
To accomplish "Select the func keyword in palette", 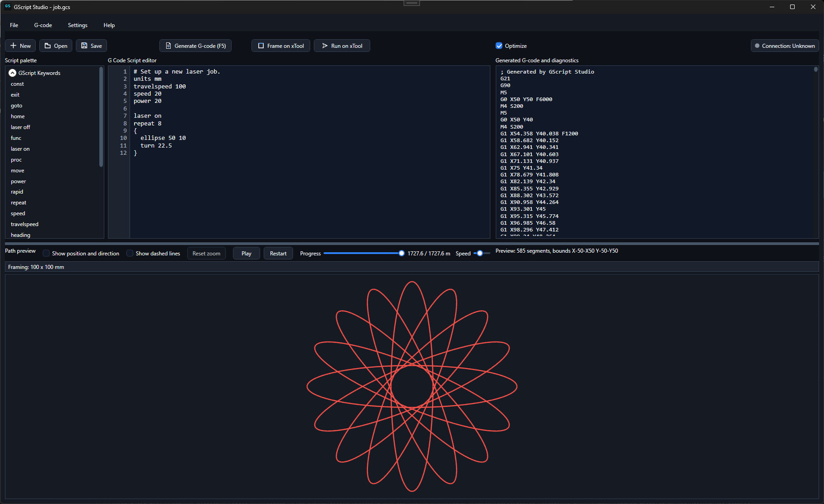I will tap(16, 138).
